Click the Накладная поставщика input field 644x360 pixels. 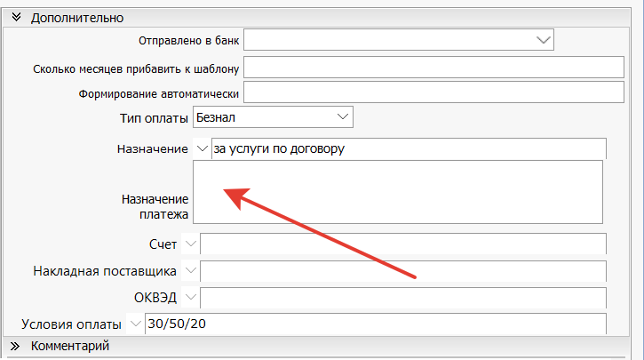click(x=403, y=270)
